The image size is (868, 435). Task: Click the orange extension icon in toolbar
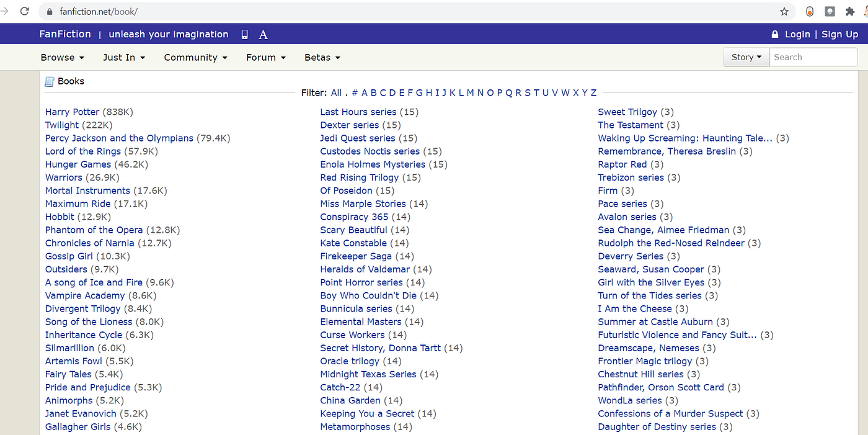click(x=810, y=11)
